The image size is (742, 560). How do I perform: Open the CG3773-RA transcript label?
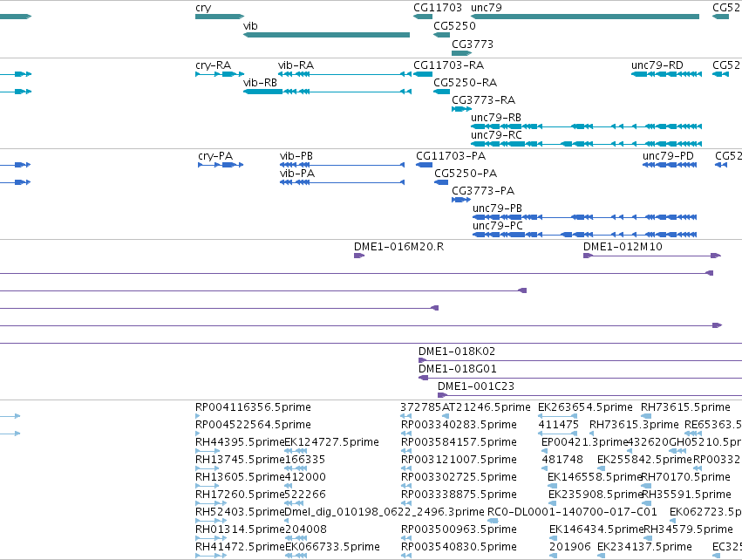coord(483,100)
